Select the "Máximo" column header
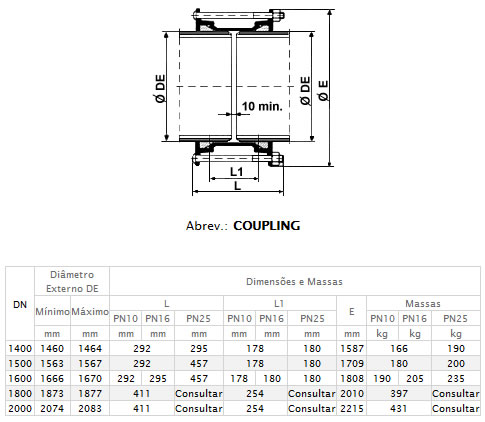The width and height of the screenshot is (485, 422). coord(90,312)
